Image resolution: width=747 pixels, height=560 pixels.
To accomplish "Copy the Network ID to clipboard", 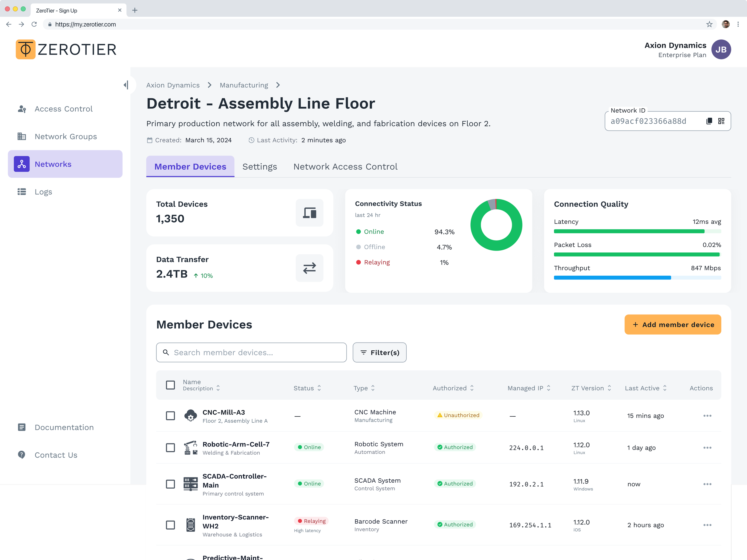I will point(709,121).
